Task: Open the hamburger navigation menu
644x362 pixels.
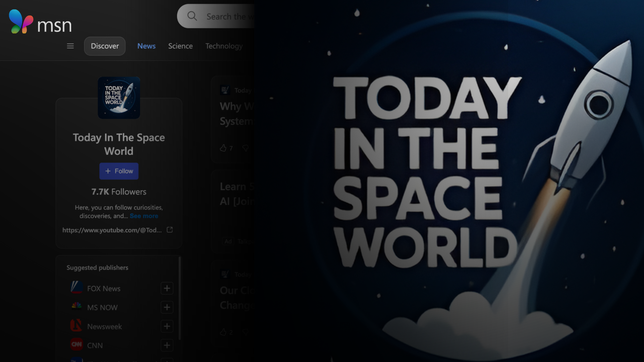Action: point(70,46)
